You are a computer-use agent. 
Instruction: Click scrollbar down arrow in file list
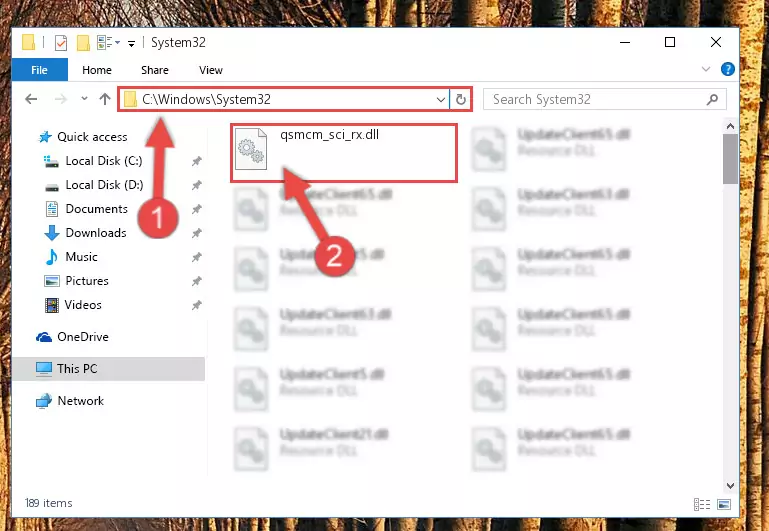tap(730, 486)
